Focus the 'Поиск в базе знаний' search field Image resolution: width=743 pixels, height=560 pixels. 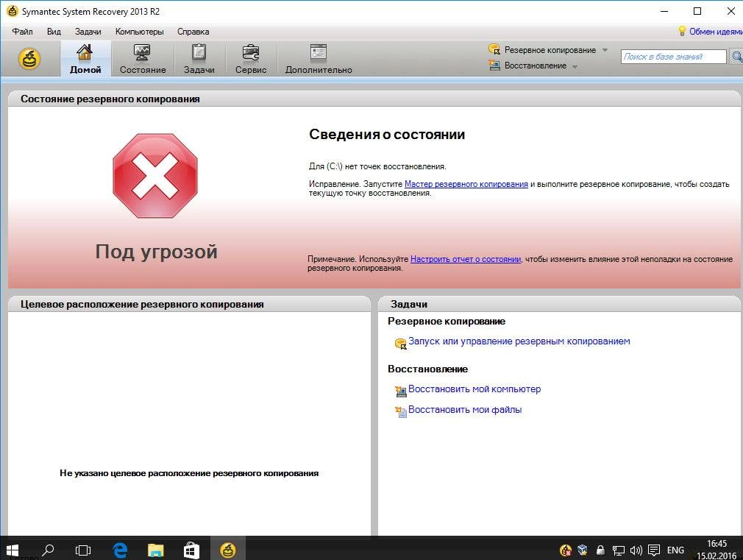coord(673,57)
